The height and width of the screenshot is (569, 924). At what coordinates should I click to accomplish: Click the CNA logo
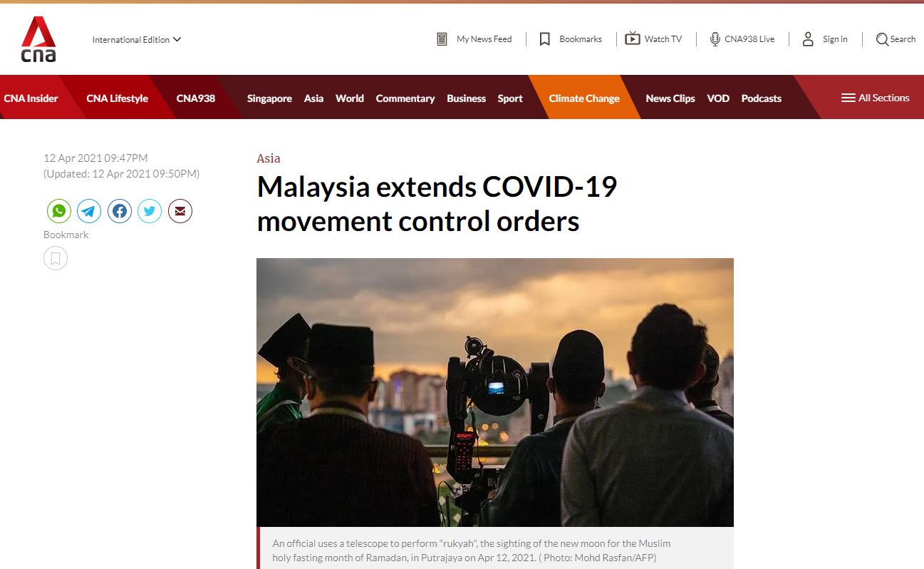[38, 40]
